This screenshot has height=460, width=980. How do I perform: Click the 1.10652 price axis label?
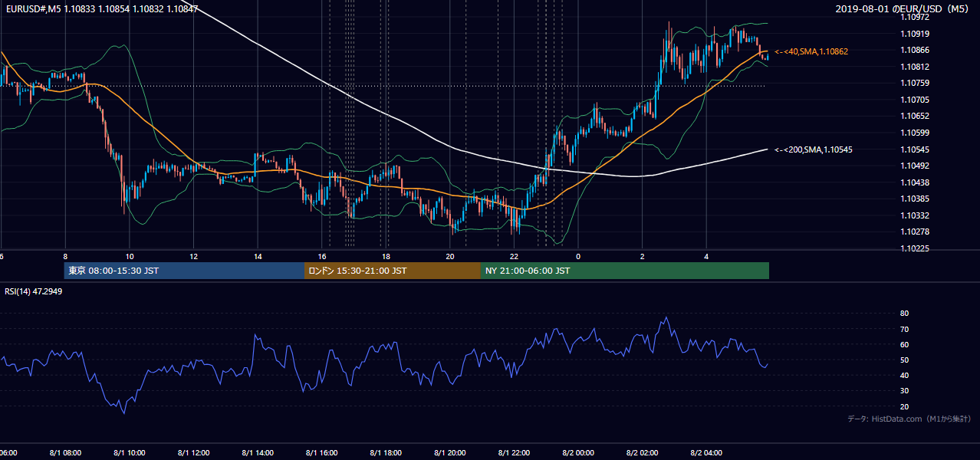(x=914, y=116)
